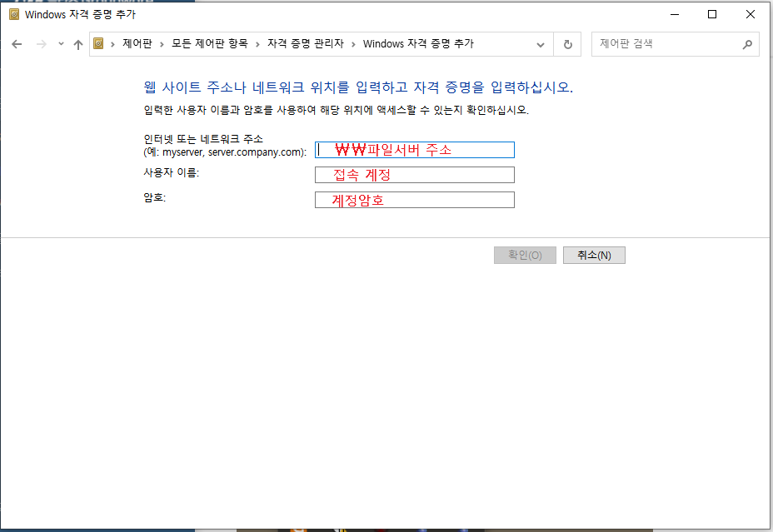Screen dimensions: 773x532
Task: Click the magnifier search icon
Action: pos(746,44)
